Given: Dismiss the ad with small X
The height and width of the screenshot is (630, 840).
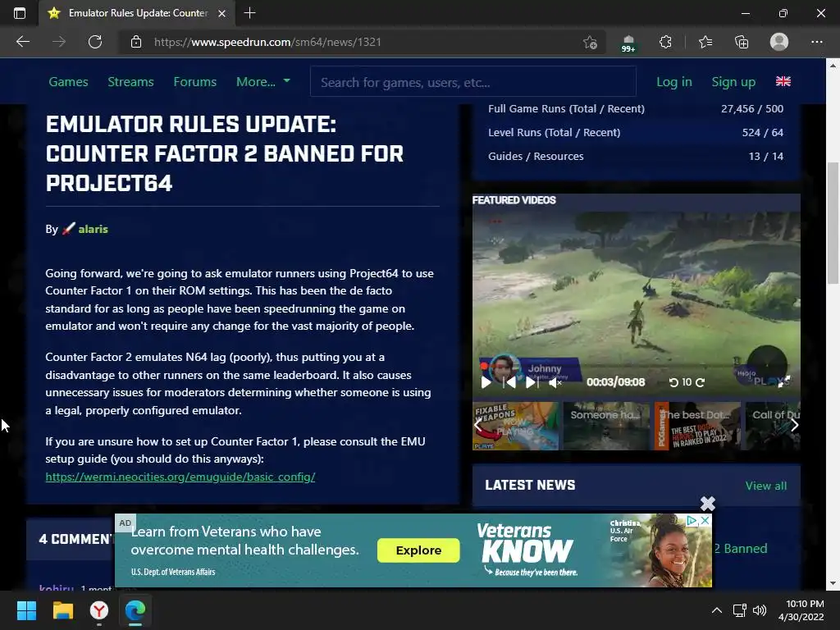Looking at the screenshot, I should click(705, 520).
